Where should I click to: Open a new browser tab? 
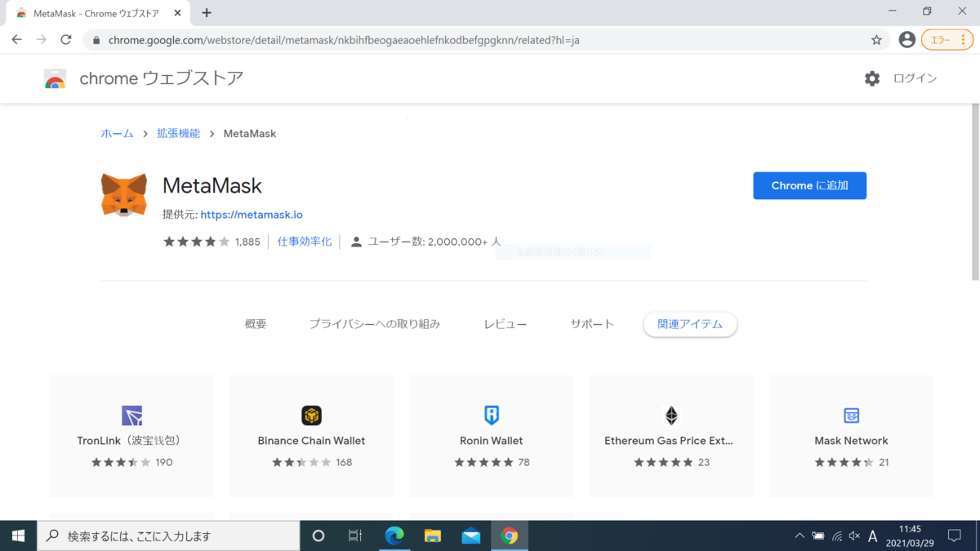207,13
